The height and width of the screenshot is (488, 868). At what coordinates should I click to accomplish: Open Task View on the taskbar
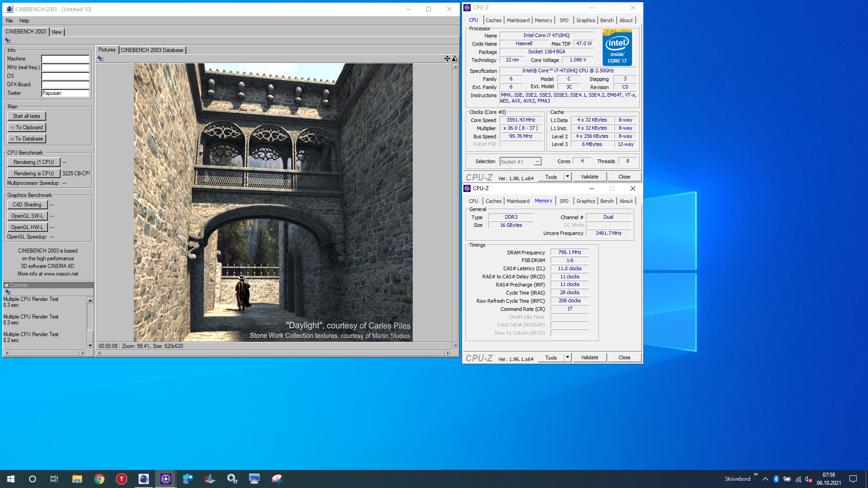[54, 479]
